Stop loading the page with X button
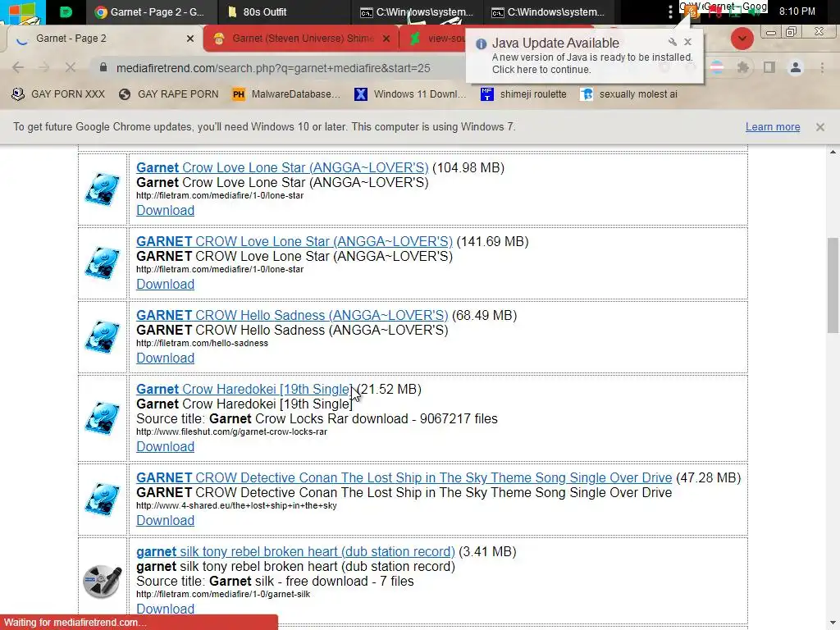840x630 pixels. click(71, 67)
